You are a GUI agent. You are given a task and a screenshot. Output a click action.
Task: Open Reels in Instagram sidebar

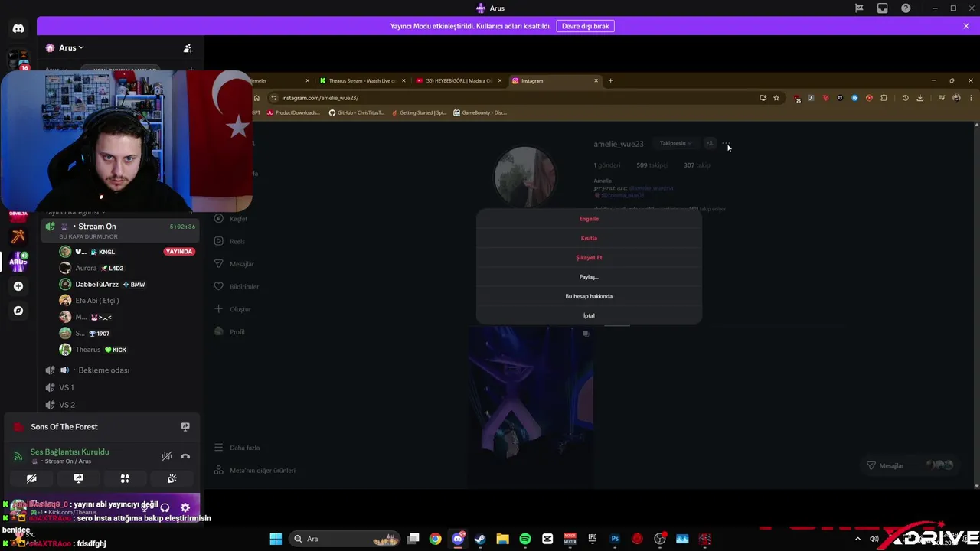click(x=230, y=241)
